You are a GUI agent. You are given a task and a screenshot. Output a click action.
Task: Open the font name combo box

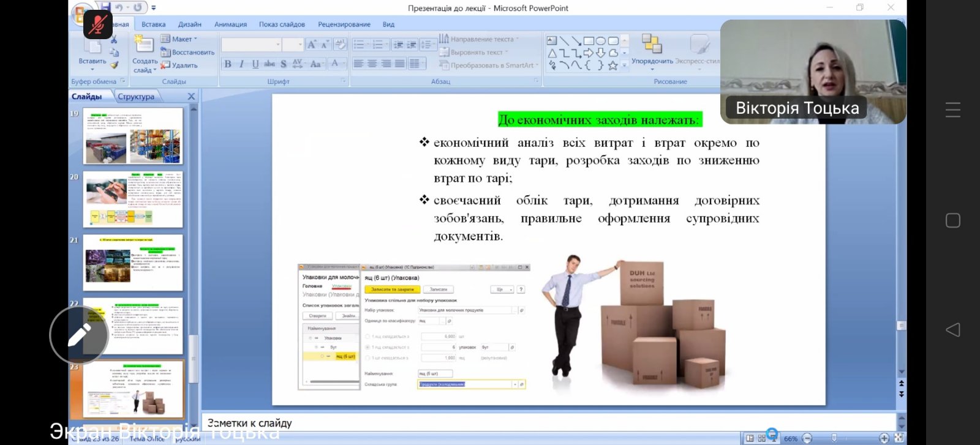pos(251,45)
